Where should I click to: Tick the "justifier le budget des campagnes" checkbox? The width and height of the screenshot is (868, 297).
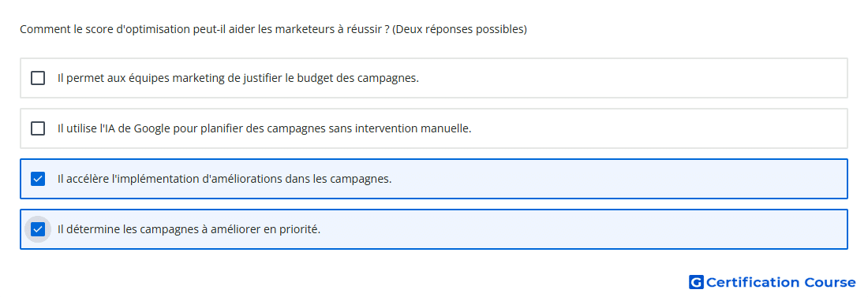pos(38,78)
